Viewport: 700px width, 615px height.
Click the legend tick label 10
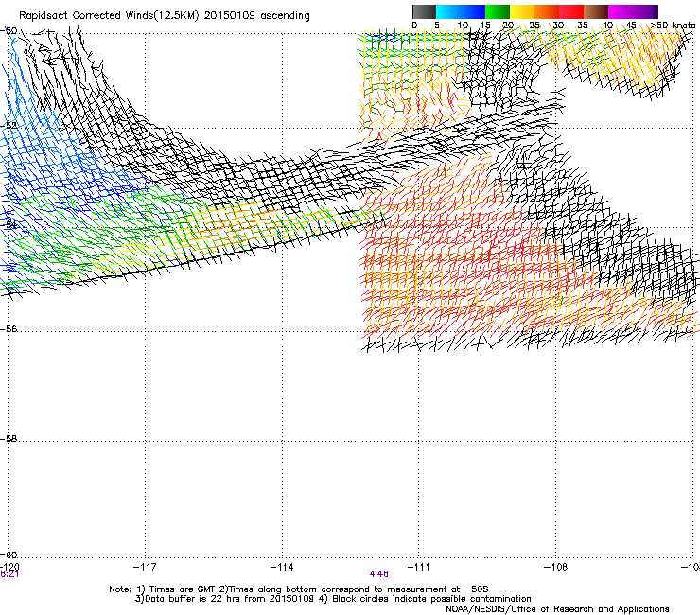click(x=463, y=26)
